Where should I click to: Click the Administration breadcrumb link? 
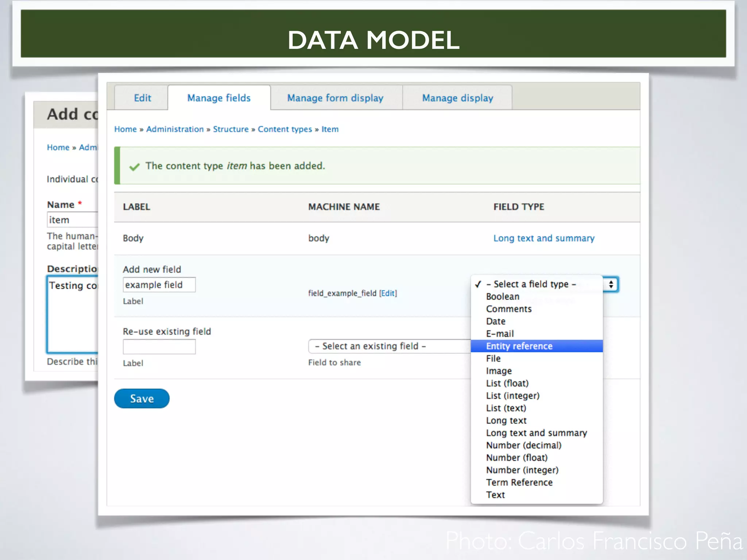tap(175, 129)
